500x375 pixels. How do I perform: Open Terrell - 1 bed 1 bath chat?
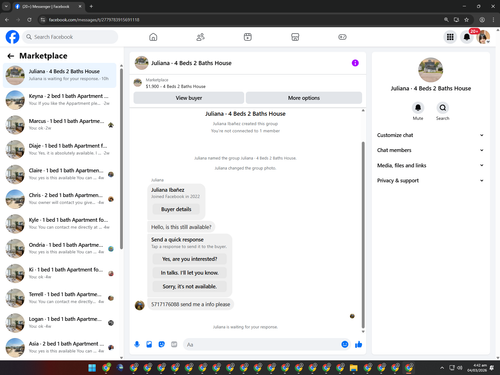point(60,298)
